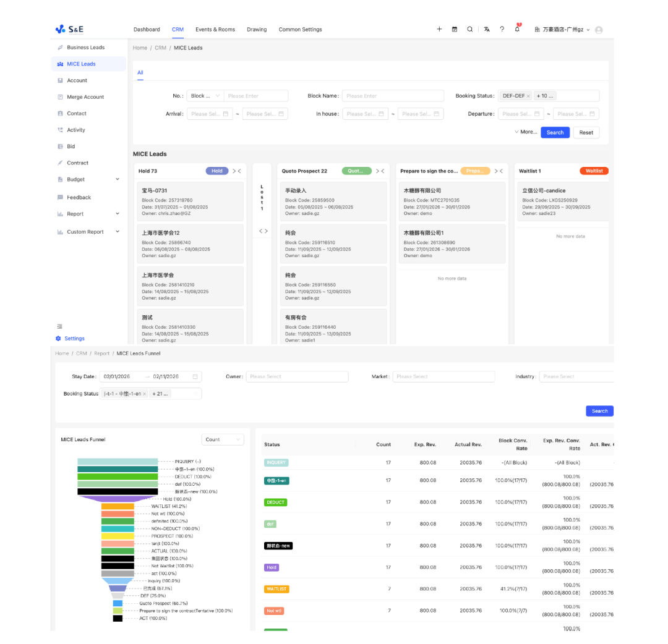Open Activity in the sidebar
This screenshot has width=668, height=644.
(x=88, y=130)
